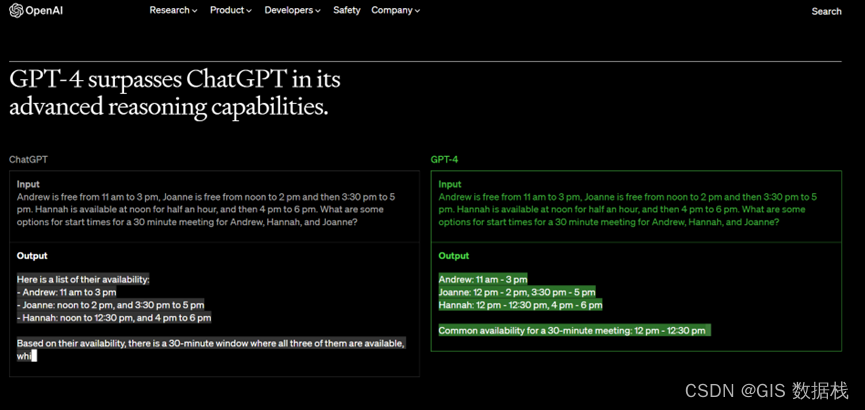Click the 'Common availability' result line
865x410 pixels.
(572, 331)
